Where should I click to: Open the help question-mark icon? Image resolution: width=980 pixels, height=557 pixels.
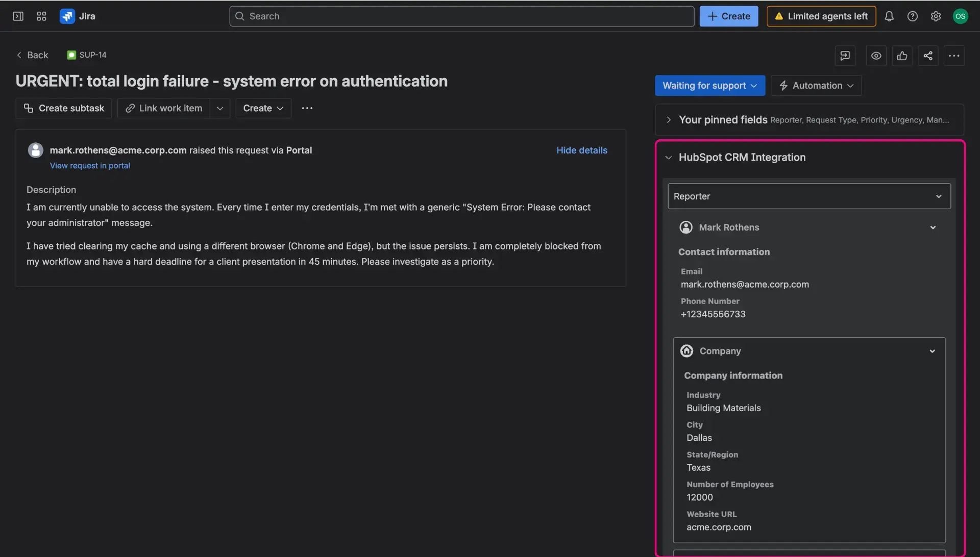tap(913, 16)
